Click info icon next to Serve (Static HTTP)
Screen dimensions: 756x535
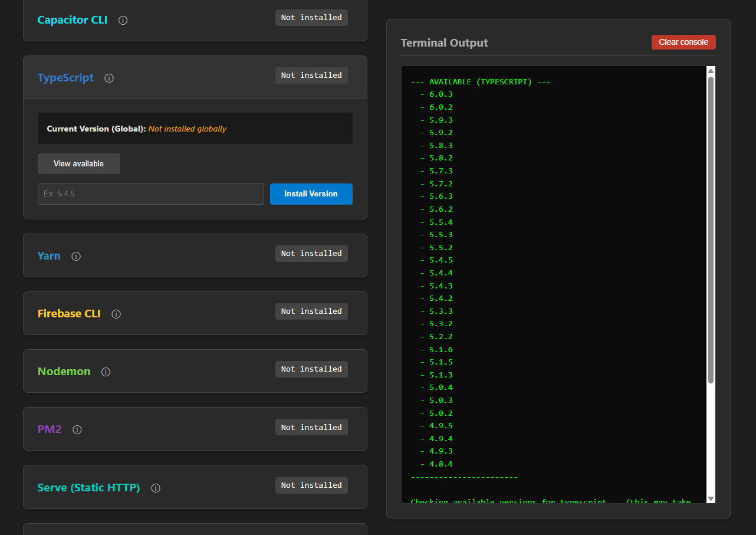[156, 488]
